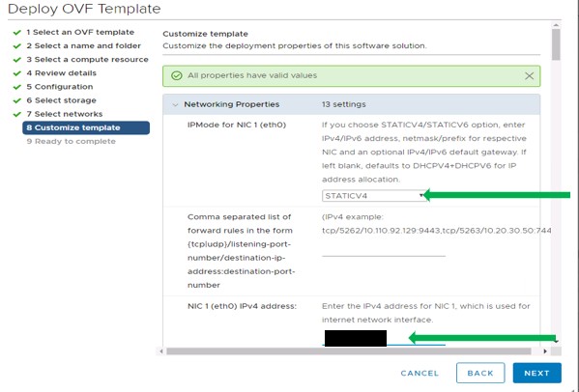Click the forward rules input field
The width and height of the screenshot is (579, 392).
coord(384,250)
